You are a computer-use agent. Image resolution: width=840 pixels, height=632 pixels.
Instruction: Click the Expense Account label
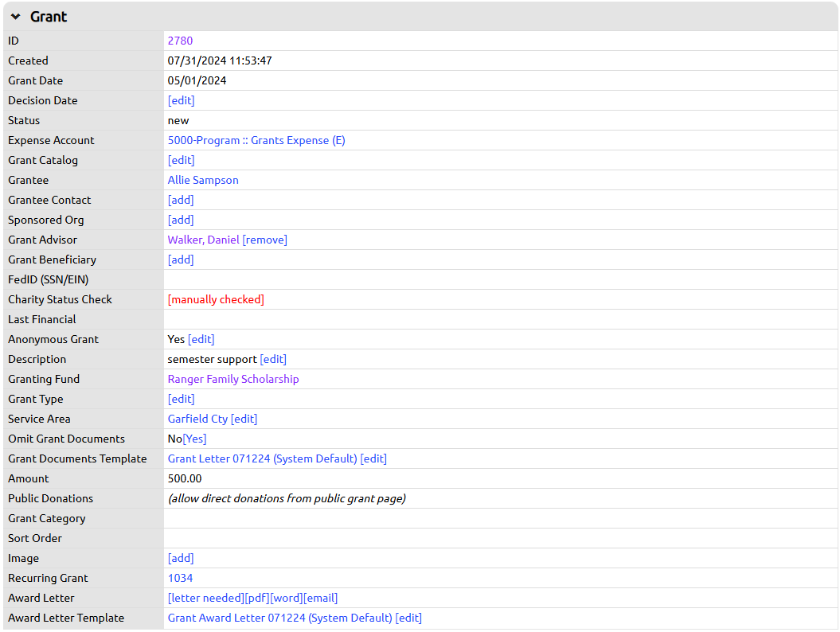pyautogui.click(x=51, y=140)
